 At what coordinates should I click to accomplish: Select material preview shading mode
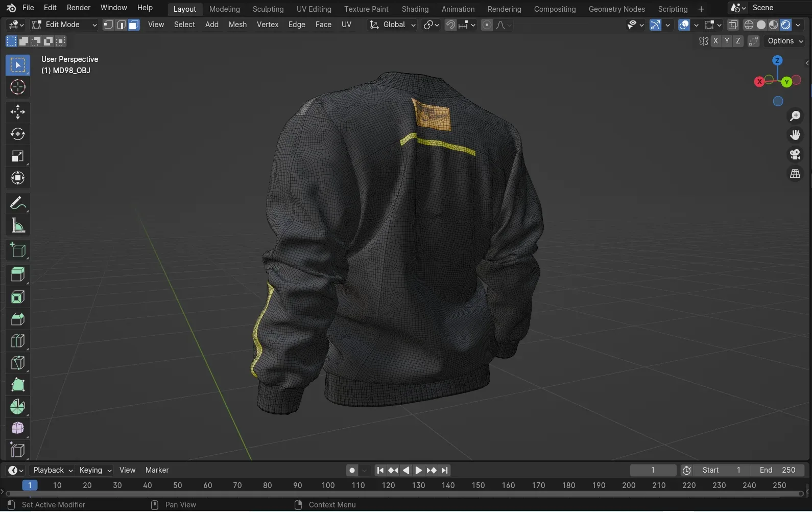point(773,25)
